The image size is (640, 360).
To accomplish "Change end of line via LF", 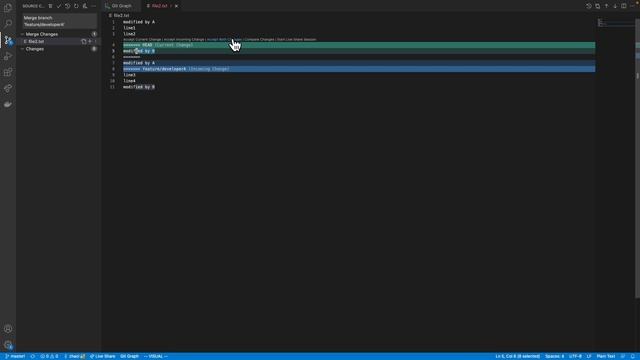I will pyautogui.click(x=589, y=356).
